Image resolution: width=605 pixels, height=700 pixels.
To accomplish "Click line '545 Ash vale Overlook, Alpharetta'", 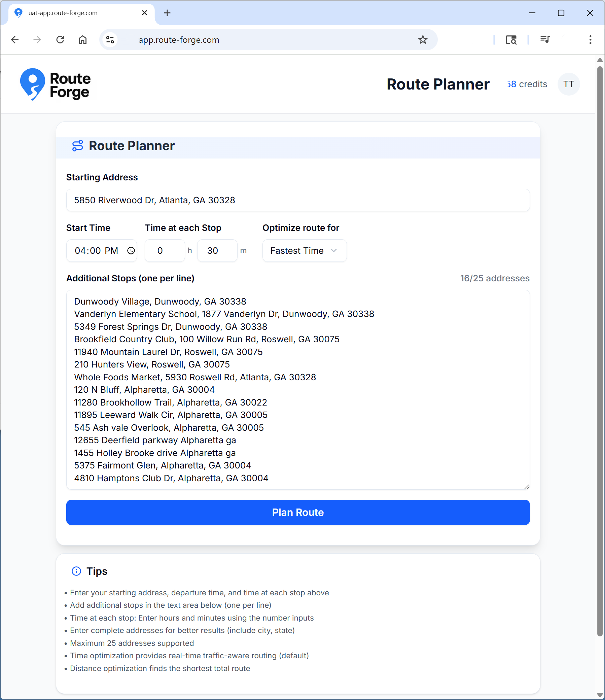I will coord(169,428).
